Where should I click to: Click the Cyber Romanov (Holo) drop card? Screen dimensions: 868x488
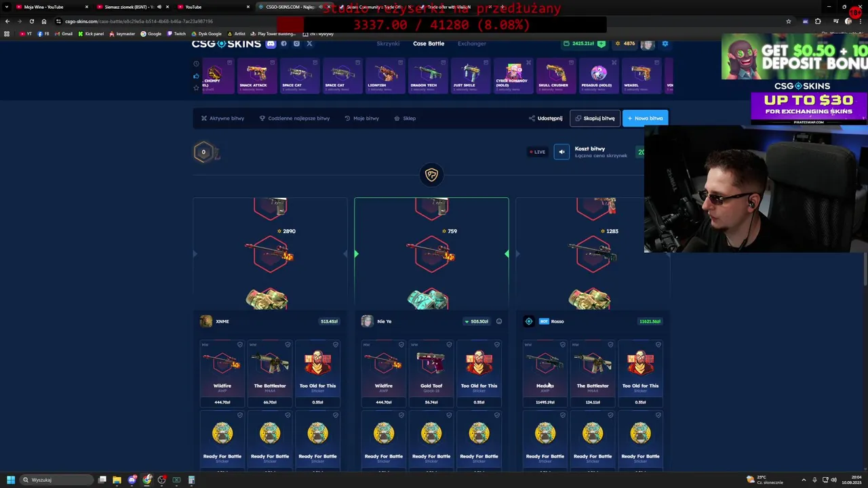(x=512, y=76)
